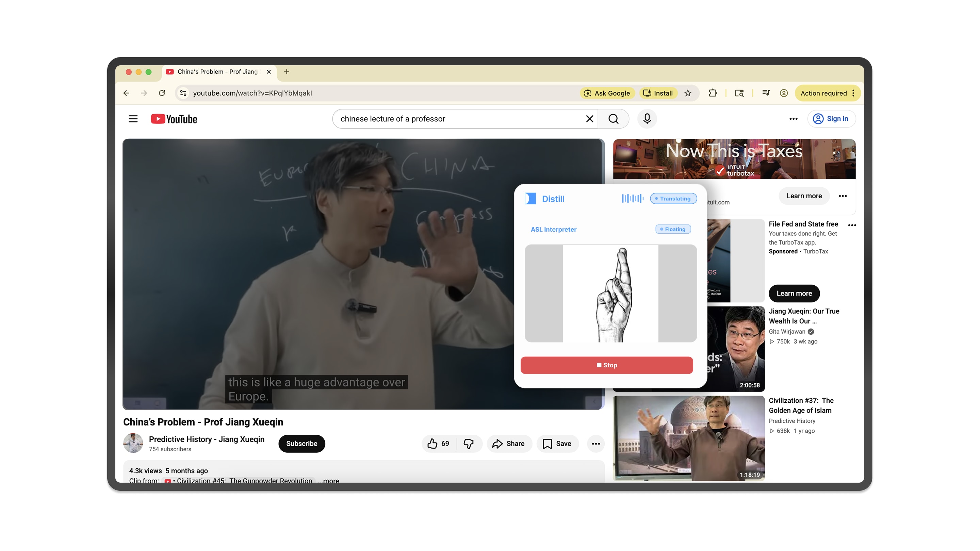Screen dimensions: 980x551
Task: Click the ASL Interpreter label
Action: [x=553, y=229]
